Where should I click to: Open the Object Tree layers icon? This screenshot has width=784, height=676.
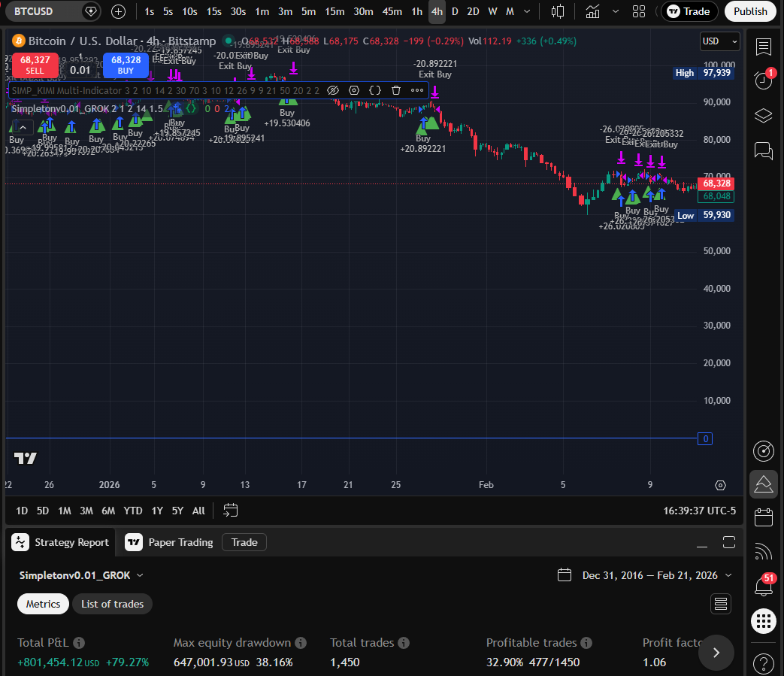[x=763, y=116]
